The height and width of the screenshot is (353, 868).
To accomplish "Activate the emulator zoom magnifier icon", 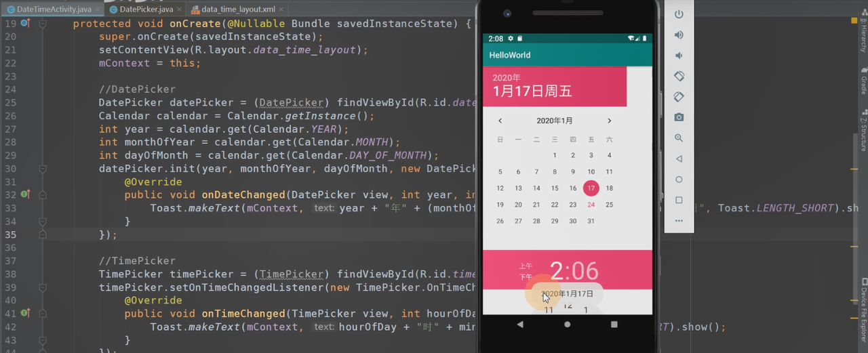I will click(x=679, y=138).
